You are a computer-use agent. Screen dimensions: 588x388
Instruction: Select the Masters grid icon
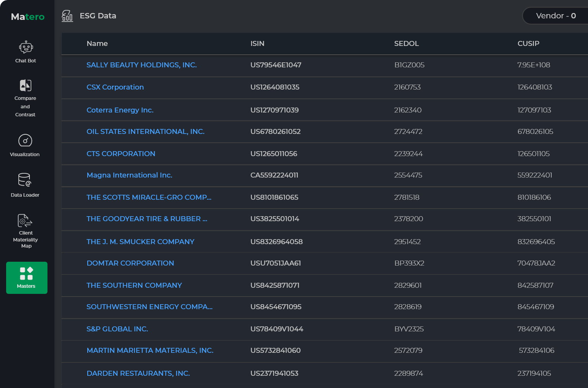pos(26,273)
